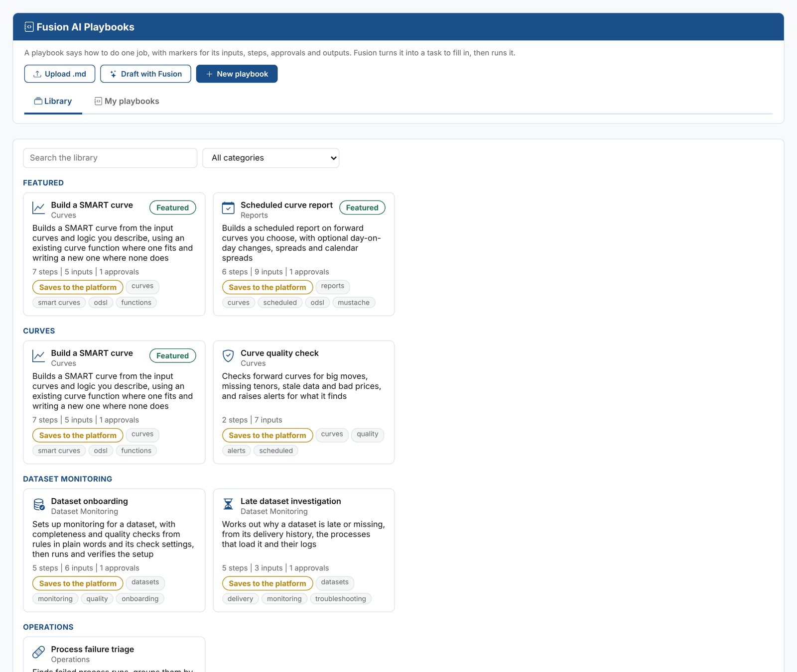Image resolution: width=797 pixels, height=672 pixels.
Task: Create a New playbook
Action: [237, 74]
